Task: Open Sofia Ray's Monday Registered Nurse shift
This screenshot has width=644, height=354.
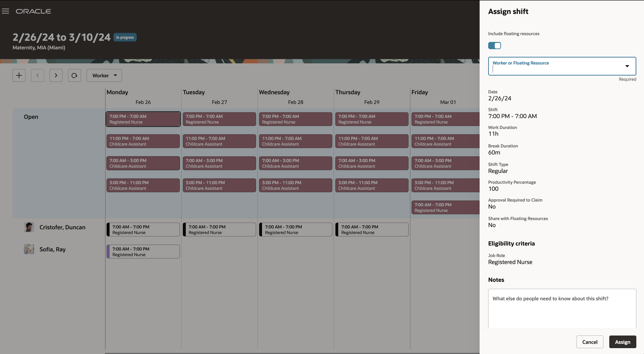Action: 143,251
